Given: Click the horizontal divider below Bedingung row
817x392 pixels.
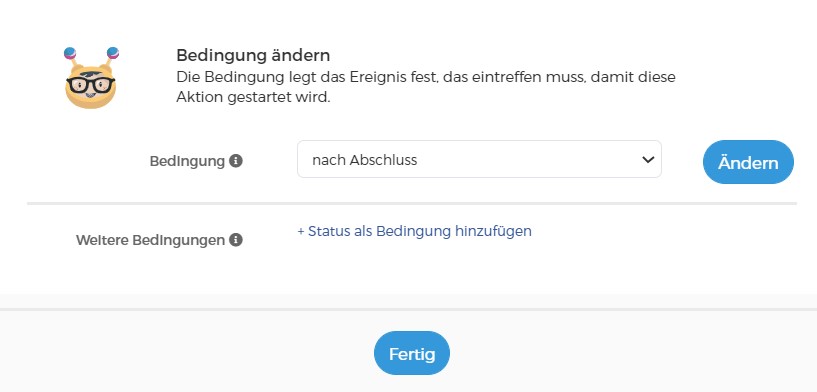Looking at the screenshot, I should point(412,203).
